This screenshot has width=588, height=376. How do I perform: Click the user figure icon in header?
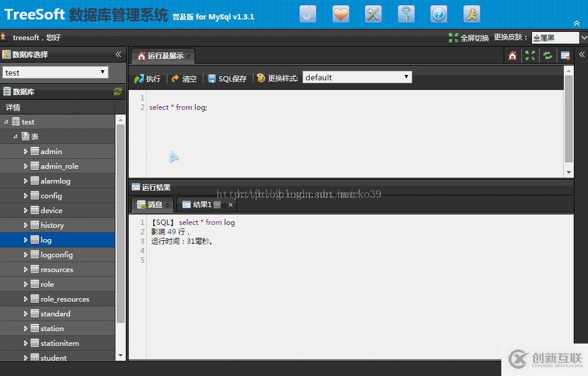[472, 14]
